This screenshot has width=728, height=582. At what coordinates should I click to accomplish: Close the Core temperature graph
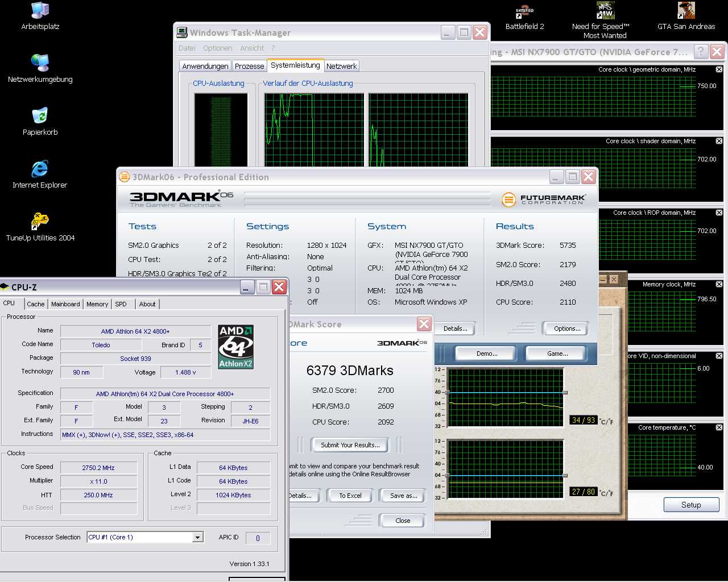coord(719,427)
